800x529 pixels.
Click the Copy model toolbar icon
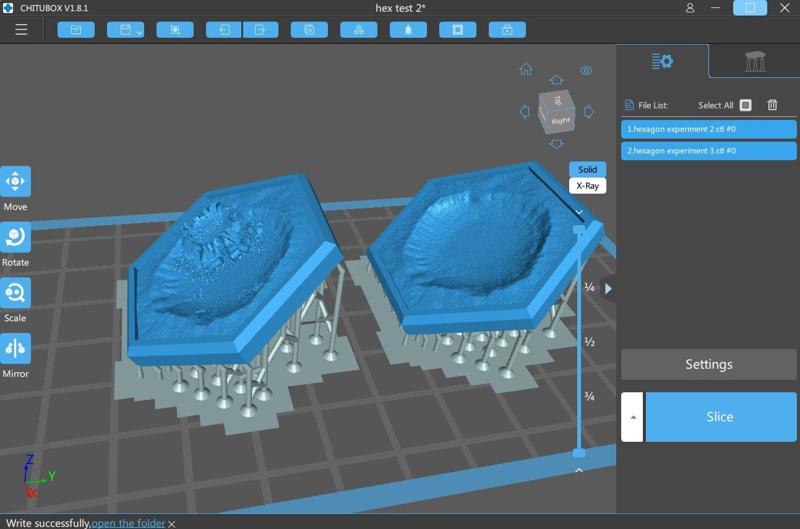point(309,30)
